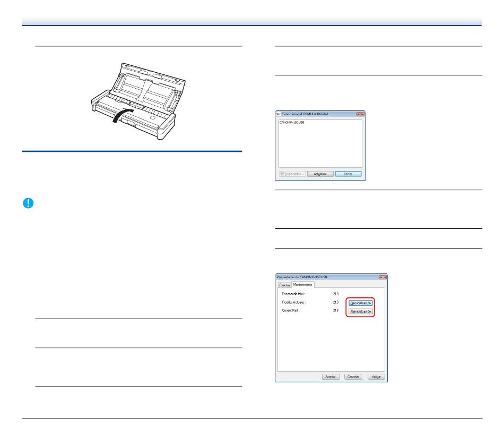
Task: Click the Rodillos Actuales label
Action: click(294, 303)
